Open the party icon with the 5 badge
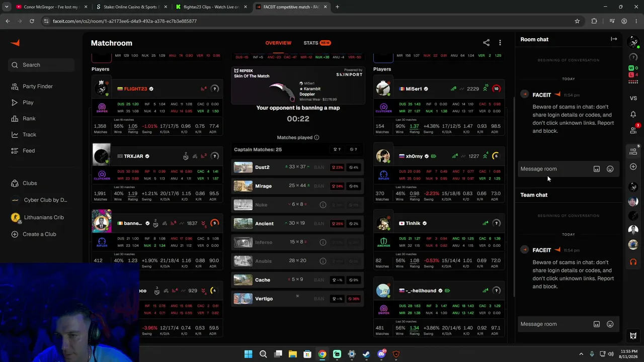The height and width of the screenshot is (362, 644). click(x=633, y=151)
